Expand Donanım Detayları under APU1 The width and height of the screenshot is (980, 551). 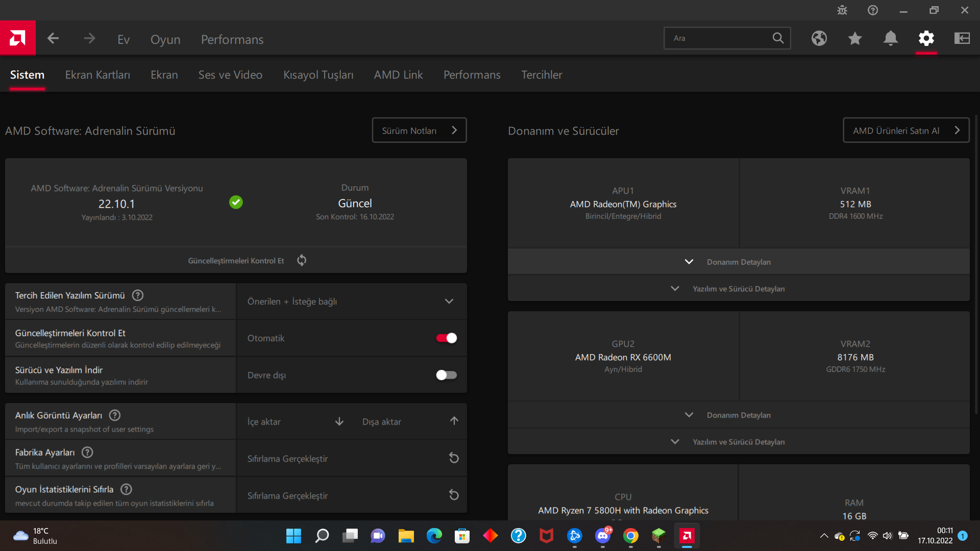pyautogui.click(x=738, y=262)
